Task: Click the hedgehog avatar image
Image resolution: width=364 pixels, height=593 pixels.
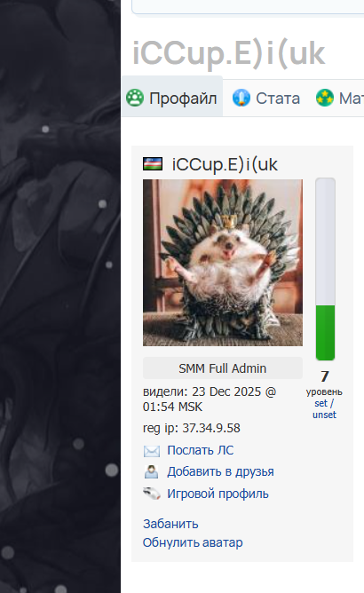Action: tap(223, 263)
